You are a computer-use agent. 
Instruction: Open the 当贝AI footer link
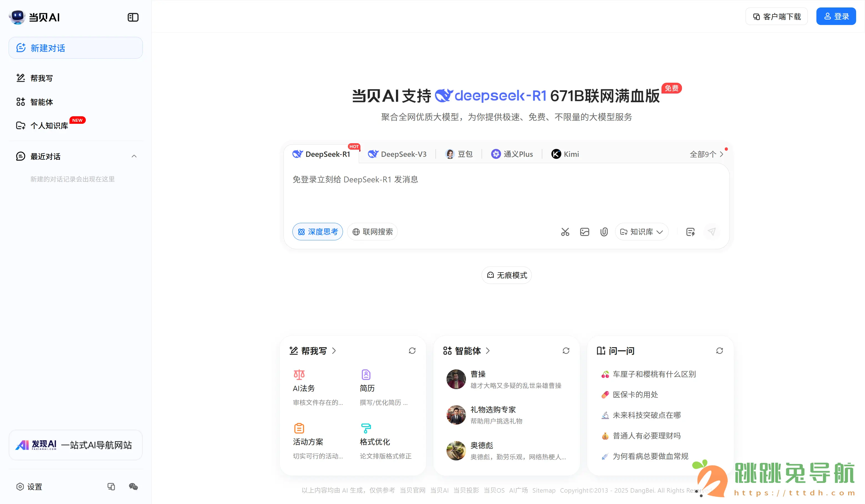tap(439, 490)
